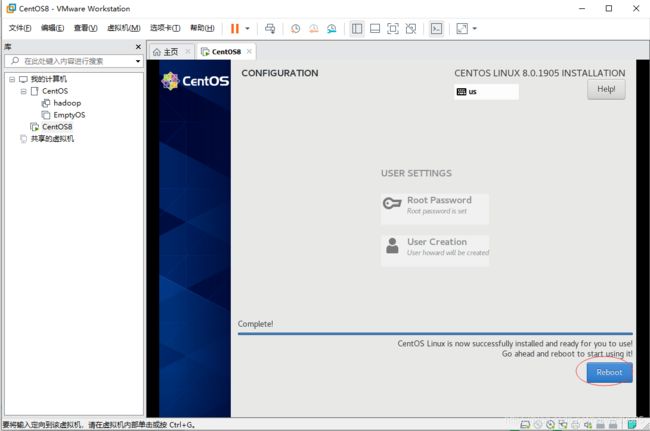650x431 pixels.
Task: Select the hadoop virtual machine
Action: 67,103
